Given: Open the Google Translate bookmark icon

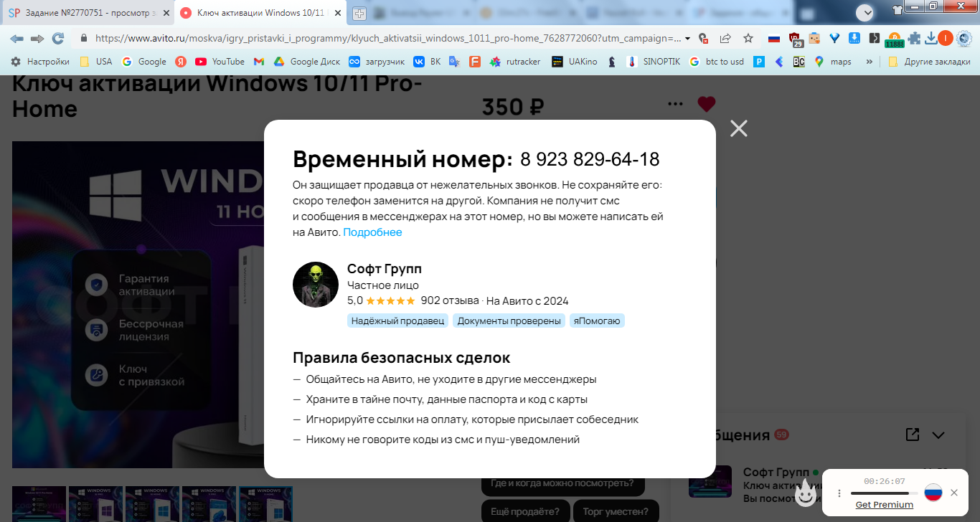Looking at the screenshot, I should (x=454, y=62).
